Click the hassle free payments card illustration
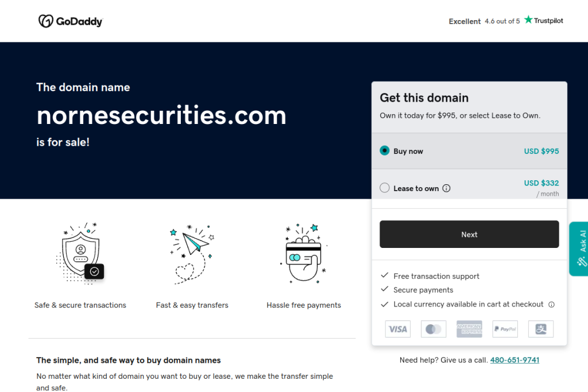Viewport: 588px width, 392px height. pyautogui.click(x=304, y=254)
